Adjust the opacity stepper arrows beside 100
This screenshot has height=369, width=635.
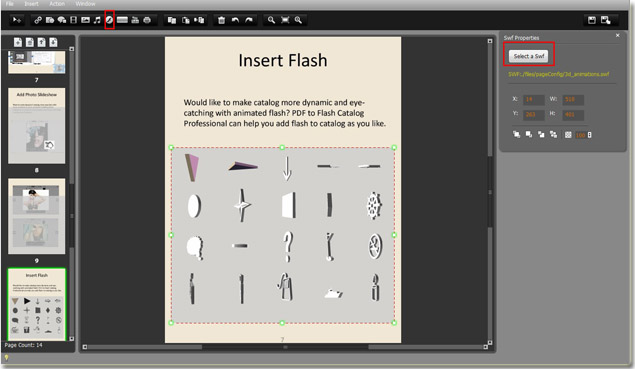(x=590, y=135)
